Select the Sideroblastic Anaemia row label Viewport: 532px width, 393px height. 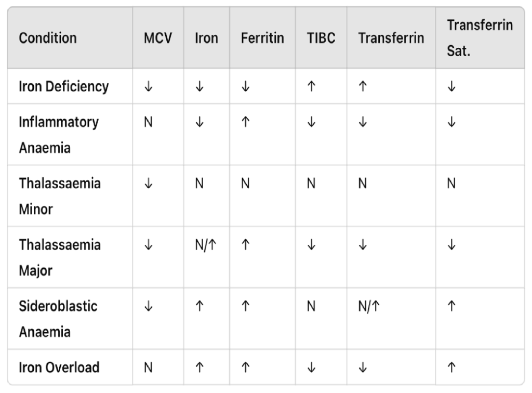pos(58,318)
